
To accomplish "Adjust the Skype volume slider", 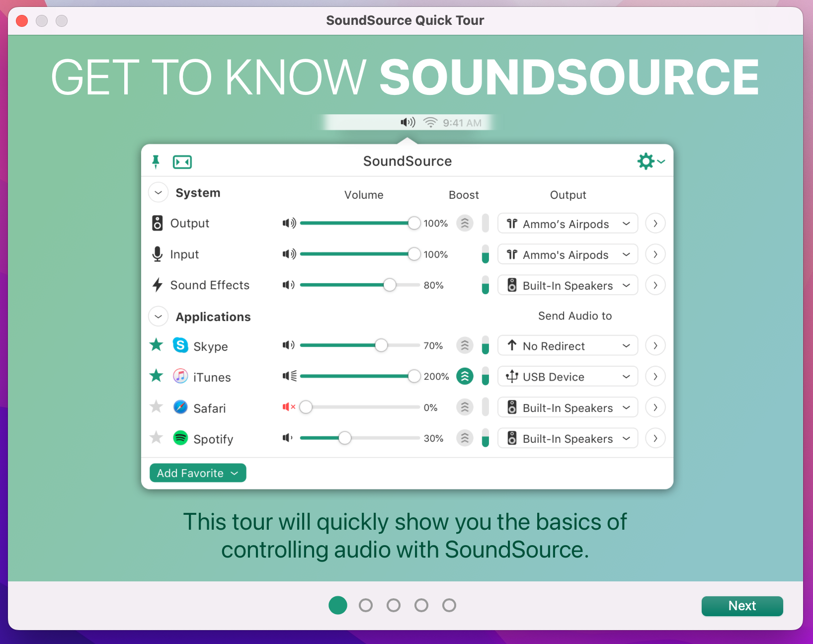I will point(360,345).
